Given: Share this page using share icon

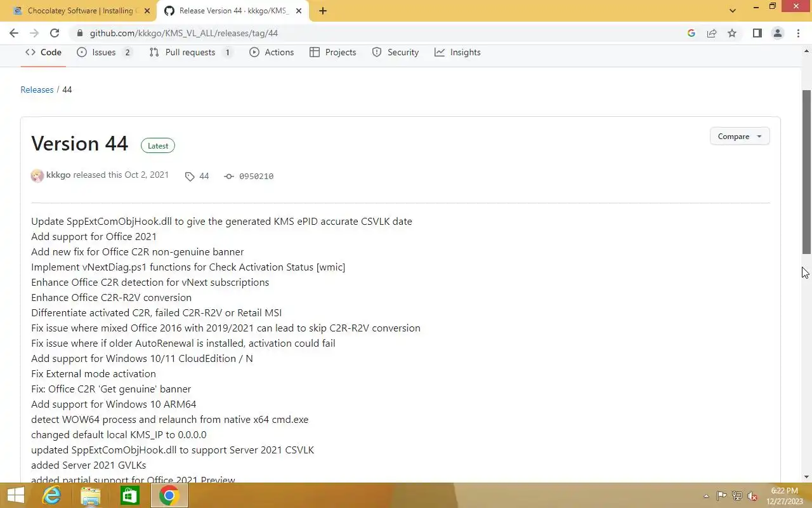Looking at the screenshot, I should [712, 33].
